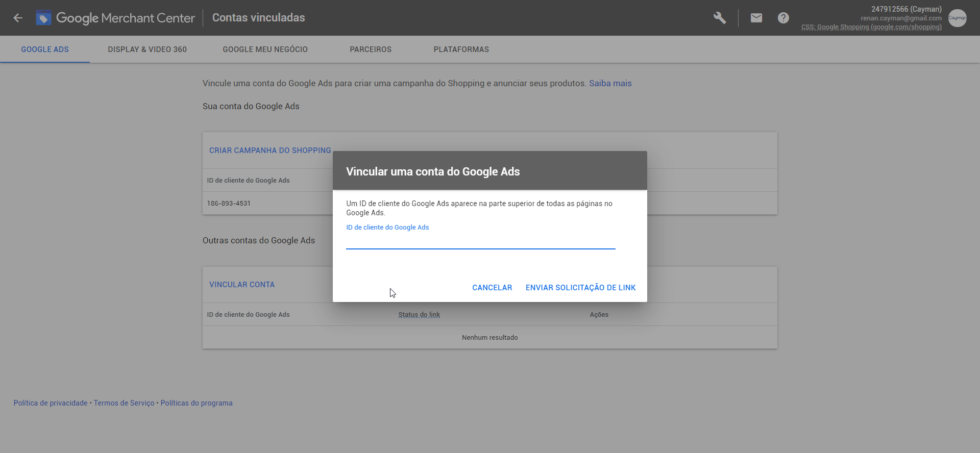Viewport: 980px width, 453px height.
Task: Click the customer ID 186-893-4531
Action: pyautogui.click(x=229, y=204)
